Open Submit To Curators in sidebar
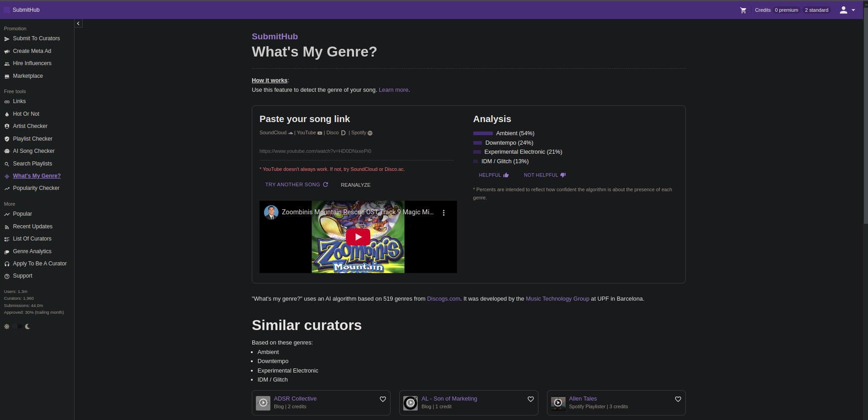 click(x=36, y=38)
